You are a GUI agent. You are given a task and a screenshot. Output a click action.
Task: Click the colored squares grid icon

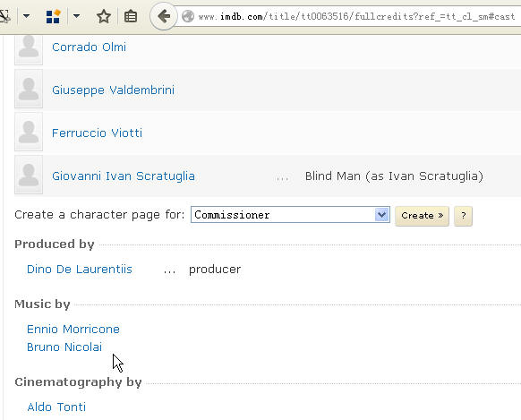tap(53, 16)
